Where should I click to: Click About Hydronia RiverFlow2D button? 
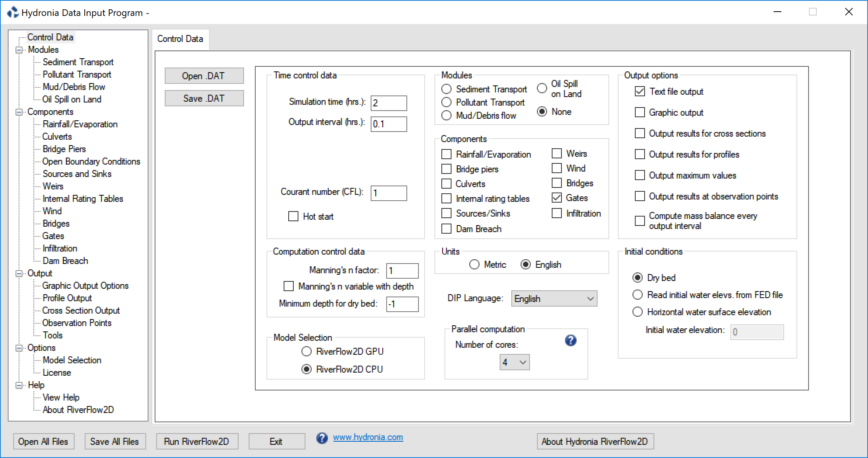(595, 441)
